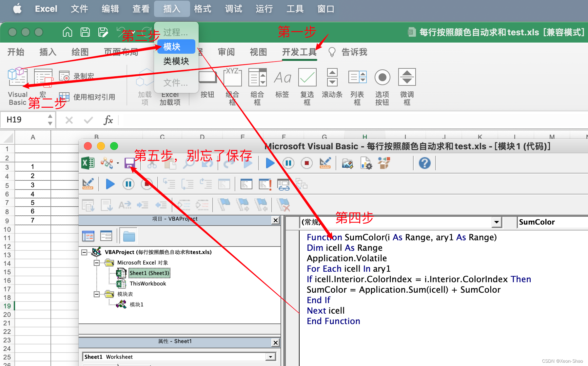Open VBA Help question mark icon
Screen dimensions: 588x366
pos(424,163)
